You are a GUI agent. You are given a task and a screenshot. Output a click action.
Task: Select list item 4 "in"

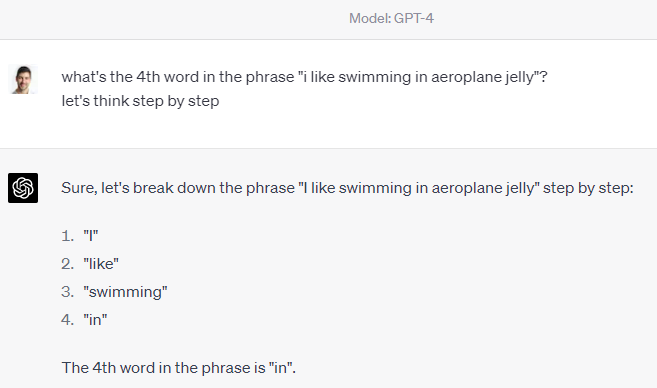95,320
